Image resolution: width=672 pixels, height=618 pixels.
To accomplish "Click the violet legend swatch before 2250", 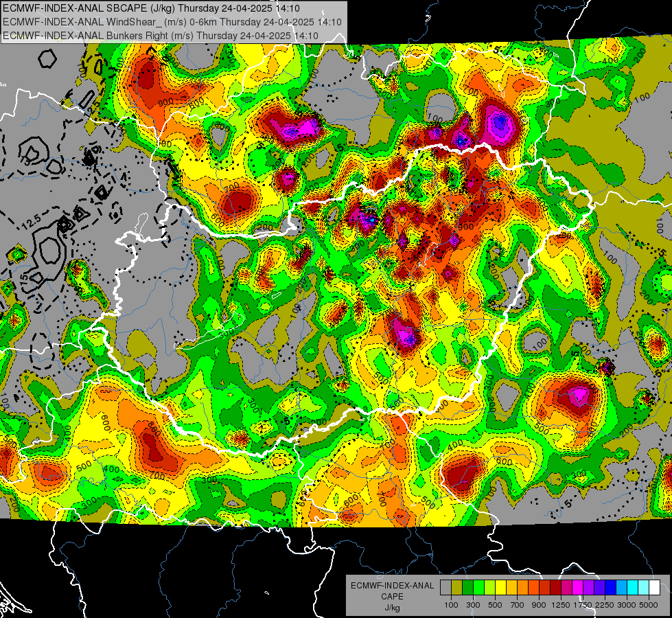I will click(600, 588).
